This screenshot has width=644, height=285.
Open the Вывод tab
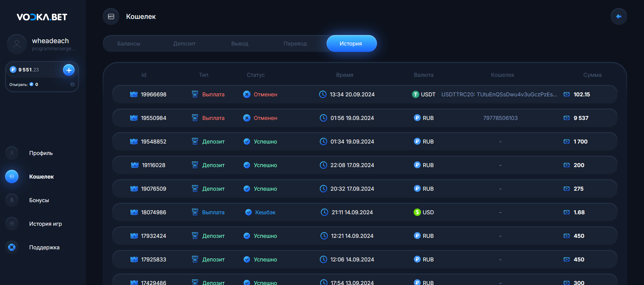[240, 43]
